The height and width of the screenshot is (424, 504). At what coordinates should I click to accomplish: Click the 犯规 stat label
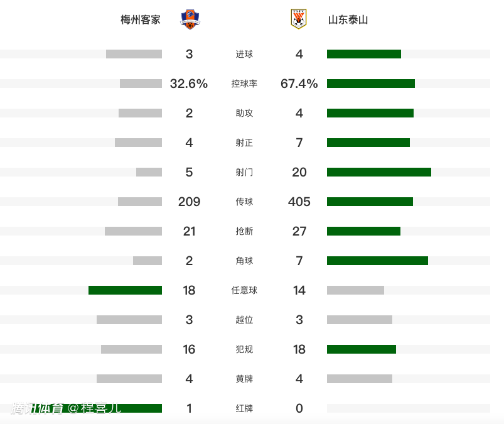[244, 349]
